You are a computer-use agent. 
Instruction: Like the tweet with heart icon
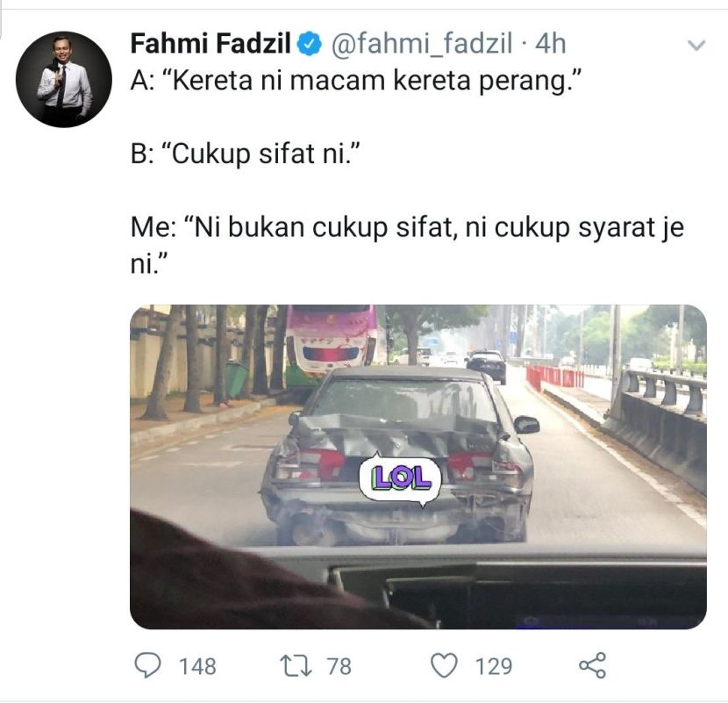click(x=445, y=665)
